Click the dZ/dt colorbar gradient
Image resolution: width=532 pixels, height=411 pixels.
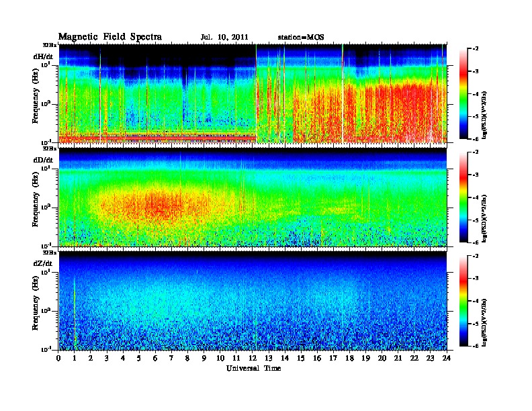pyautogui.click(x=463, y=301)
